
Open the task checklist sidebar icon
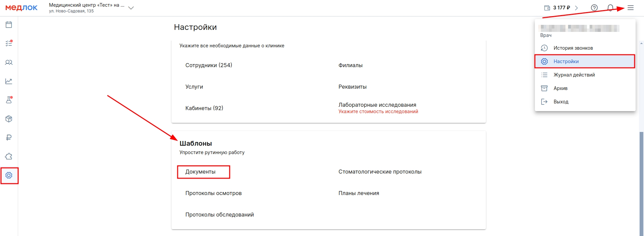point(9,43)
